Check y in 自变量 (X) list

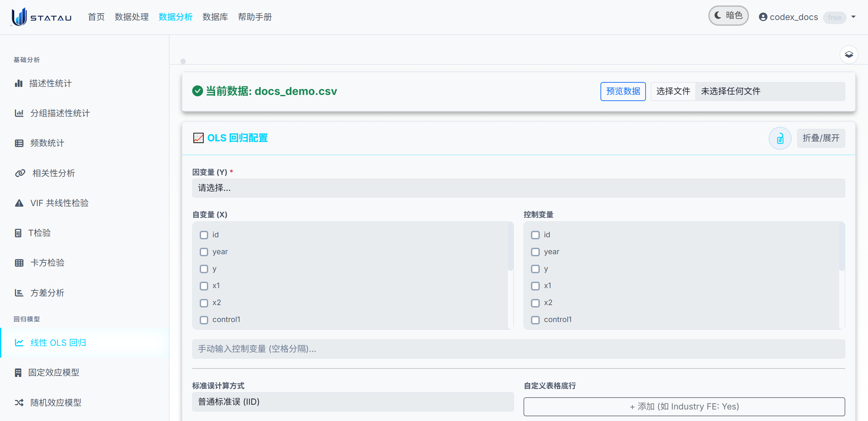[204, 269]
